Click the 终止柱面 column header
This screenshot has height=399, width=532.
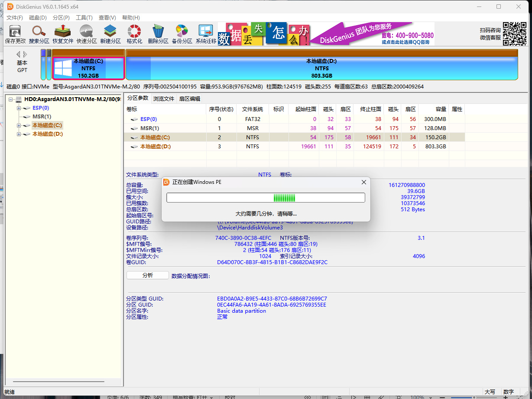tap(369, 109)
